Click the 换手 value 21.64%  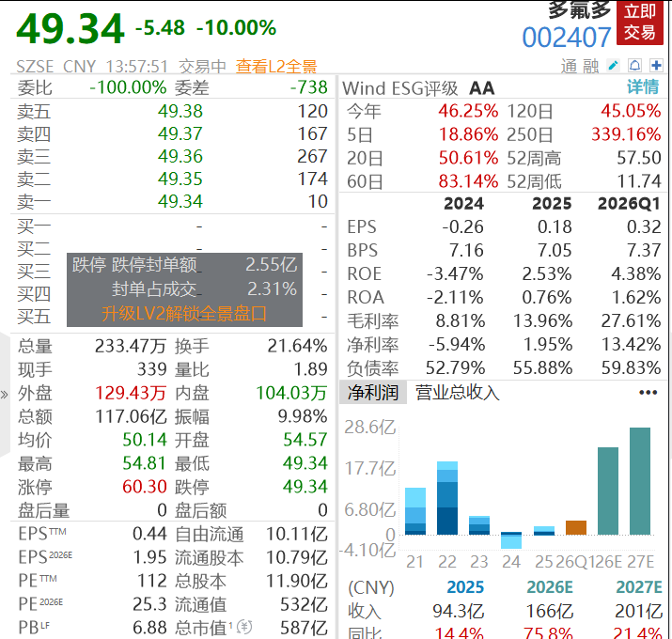click(x=297, y=346)
